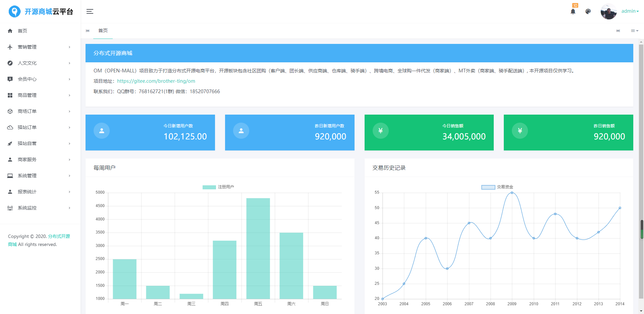Expand the 驿站自营 menu chevron
This screenshot has width=644, height=314.
[69, 143]
